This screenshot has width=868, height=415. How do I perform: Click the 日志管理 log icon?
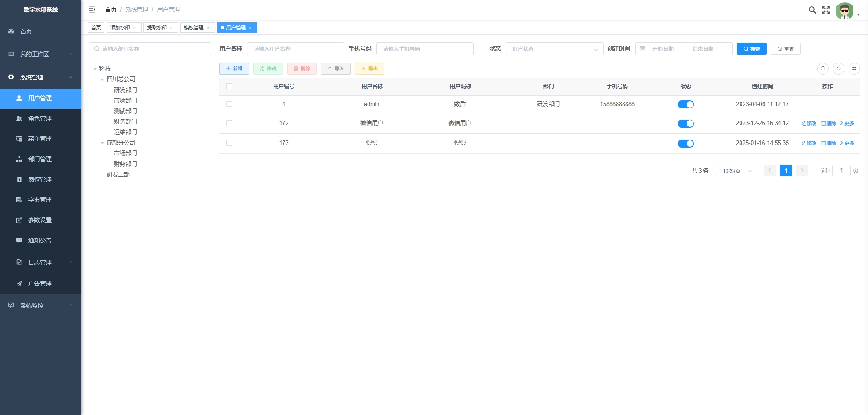(19, 262)
